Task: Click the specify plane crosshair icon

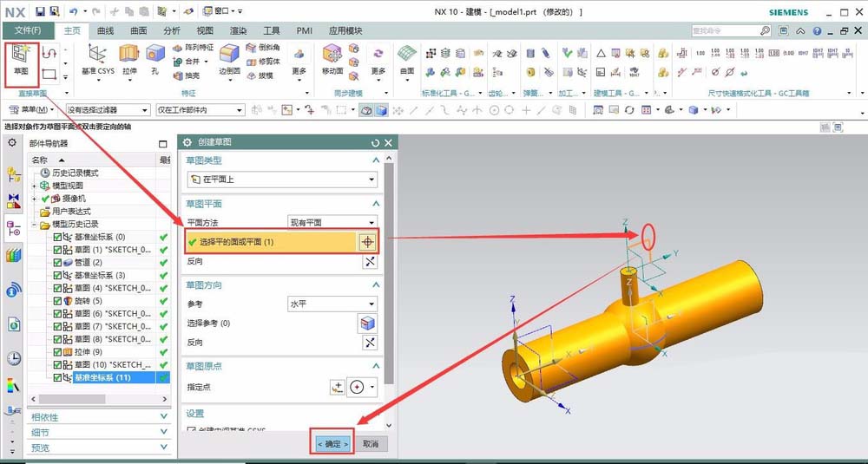Action: 368,242
